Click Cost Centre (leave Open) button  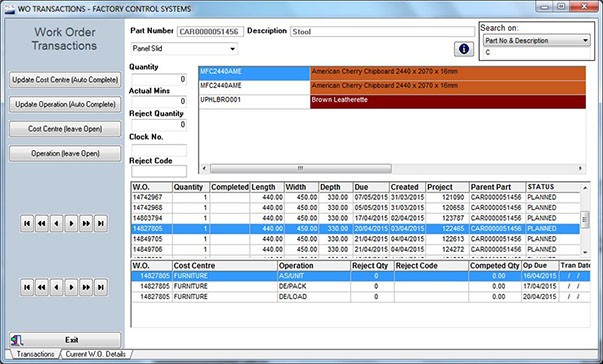click(x=65, y=129)
